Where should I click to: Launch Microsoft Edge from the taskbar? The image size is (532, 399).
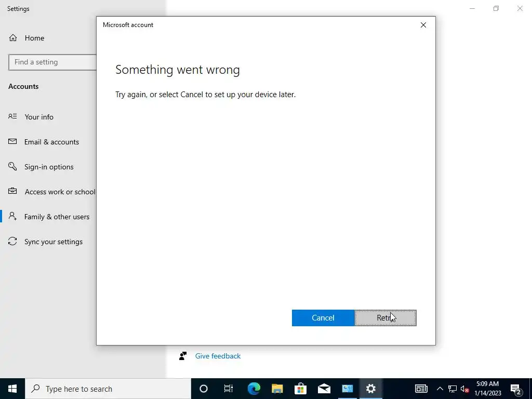(x=254, y=389)
